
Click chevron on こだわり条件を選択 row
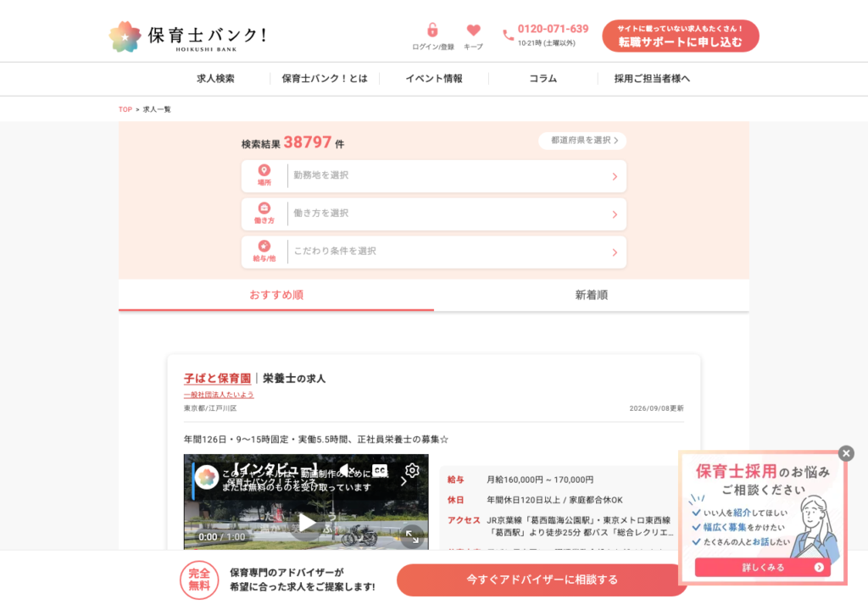[615, 252]
